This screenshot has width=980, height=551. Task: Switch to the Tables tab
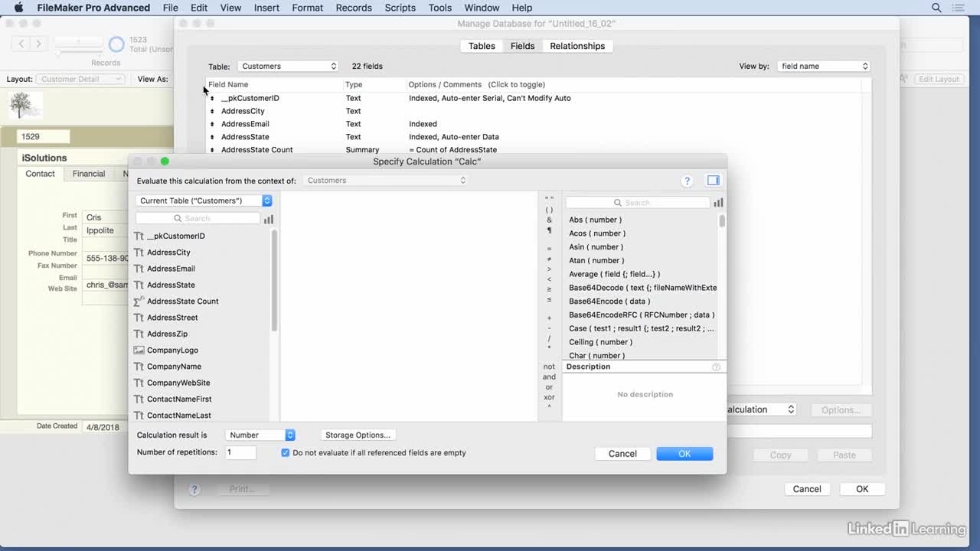pos(482,46)
